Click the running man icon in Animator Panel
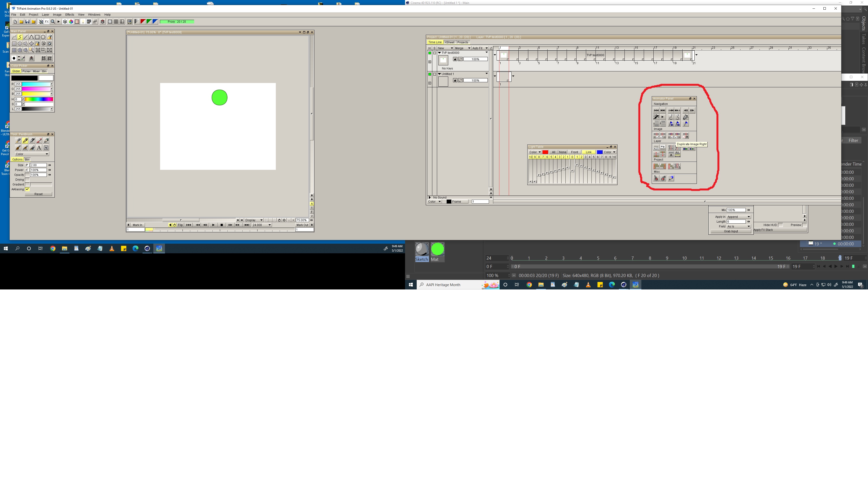The image size is (868, 494). pyautogui.click(x=656, y=117)
